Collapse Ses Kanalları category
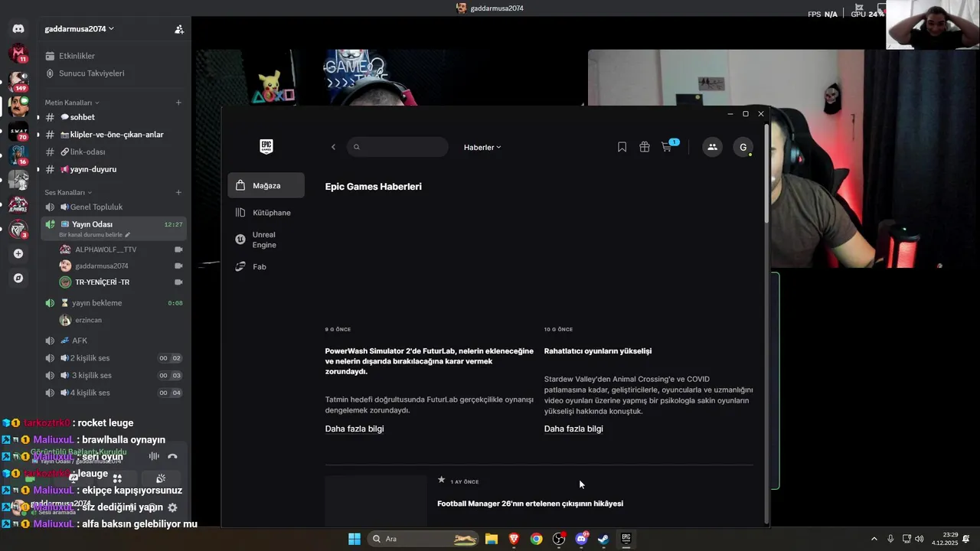The height and width of the screenshot is (551, 980). tap(68, 192)
